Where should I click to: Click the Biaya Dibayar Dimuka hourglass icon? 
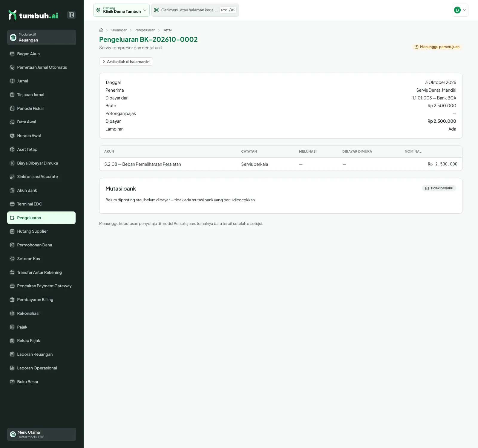coord(12,163)
